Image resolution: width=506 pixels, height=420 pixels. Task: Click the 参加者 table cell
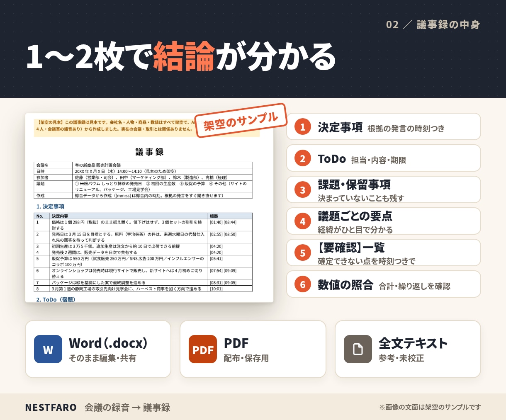click(53, 177)
